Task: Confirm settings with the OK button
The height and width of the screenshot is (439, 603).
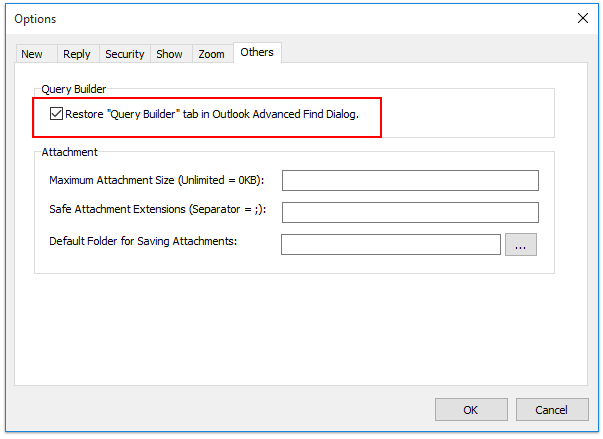Action: (x=471, y=409)
